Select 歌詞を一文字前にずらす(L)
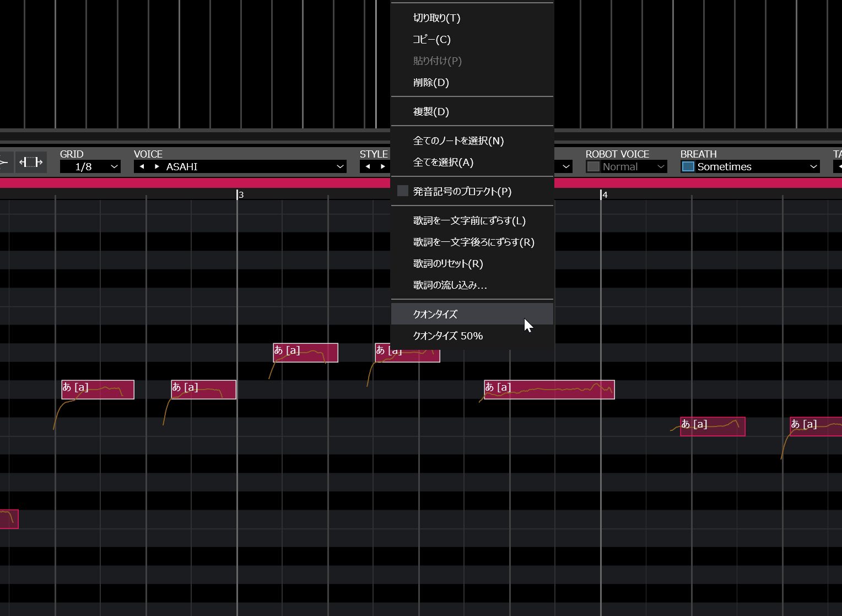The image size is (842, 616). tap(472, 220)
